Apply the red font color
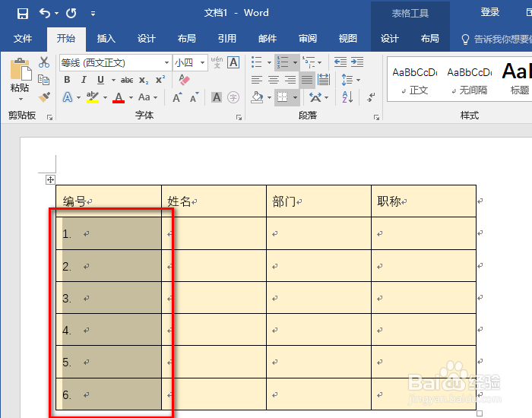Image resolution: width=532 pixels, height=418 pixels. pos(119,98)
